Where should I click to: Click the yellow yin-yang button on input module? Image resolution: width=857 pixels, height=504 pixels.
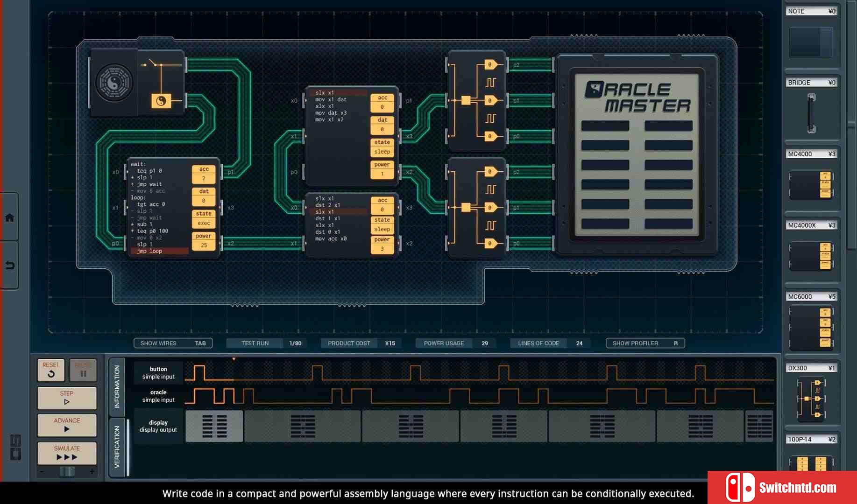click(x=161, y=101)
